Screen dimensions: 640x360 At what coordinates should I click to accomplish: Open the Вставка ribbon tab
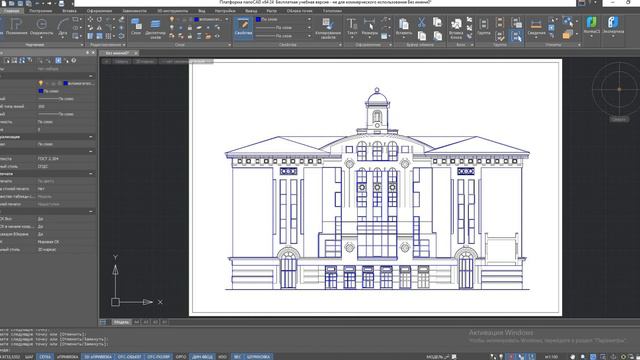[x=69, y=11]
